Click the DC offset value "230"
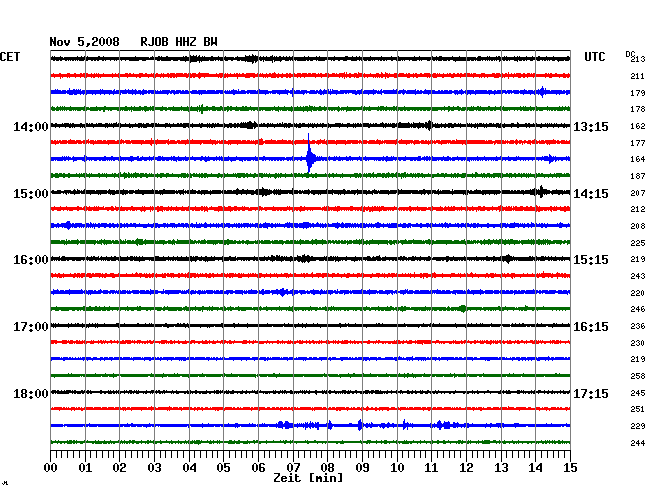The height and width of the screenshot is (494, 650). 638,343
